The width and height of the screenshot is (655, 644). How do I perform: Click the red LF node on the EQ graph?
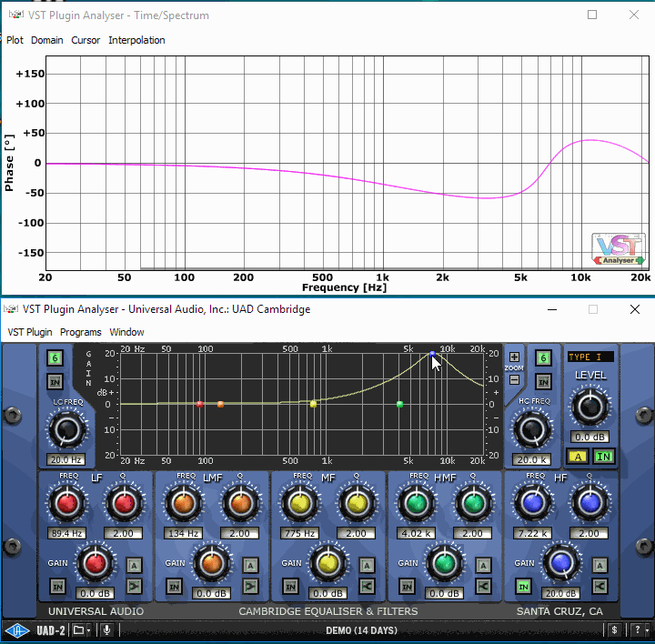click(x=199, y=404)
